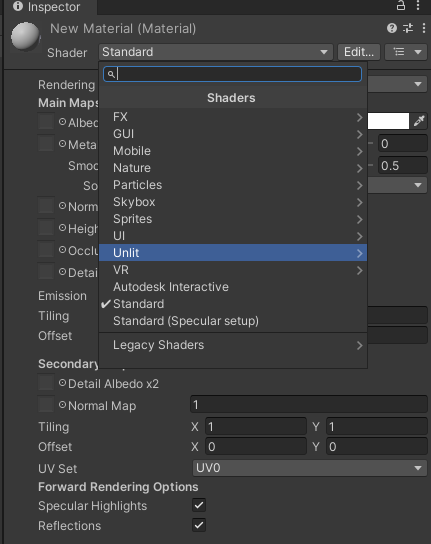The height and width of the screenshot is (544, 431).
Task: Expand the GUI shader submenu
Action: point(233,134)
